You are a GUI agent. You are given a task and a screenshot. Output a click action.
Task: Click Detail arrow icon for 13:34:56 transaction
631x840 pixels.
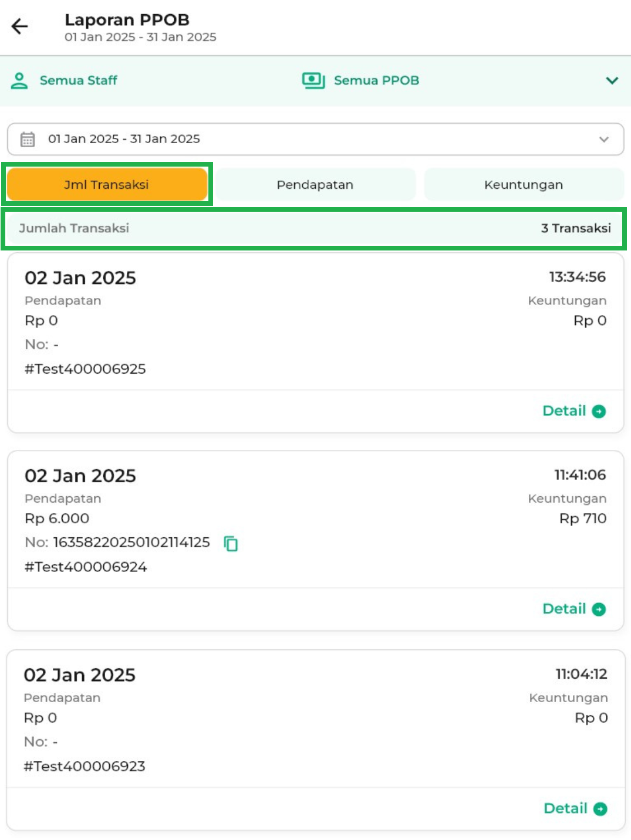click(599, 412)
